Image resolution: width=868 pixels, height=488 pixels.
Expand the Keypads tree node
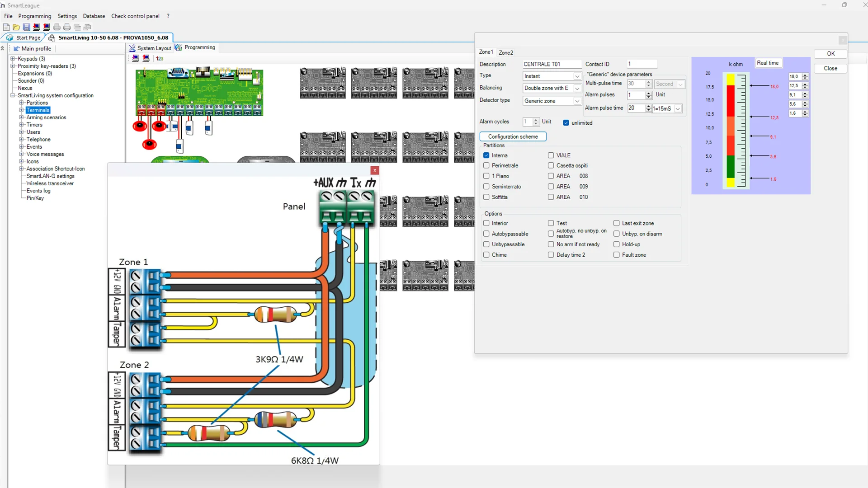13,59
